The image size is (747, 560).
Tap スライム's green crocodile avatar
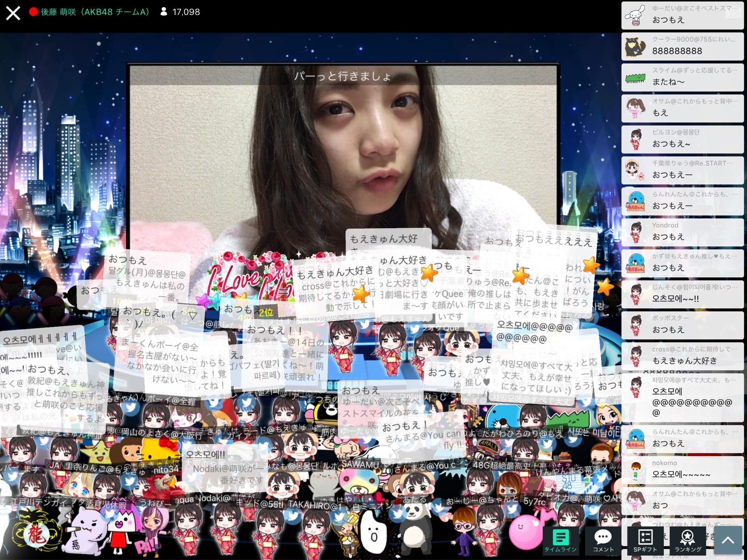pyautogui.click(x=636, y=78)
